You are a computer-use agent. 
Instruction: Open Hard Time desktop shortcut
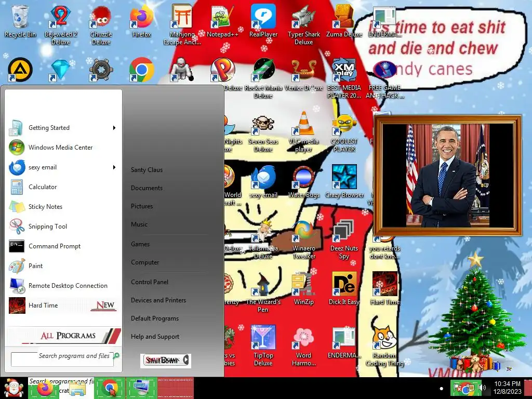384,288
